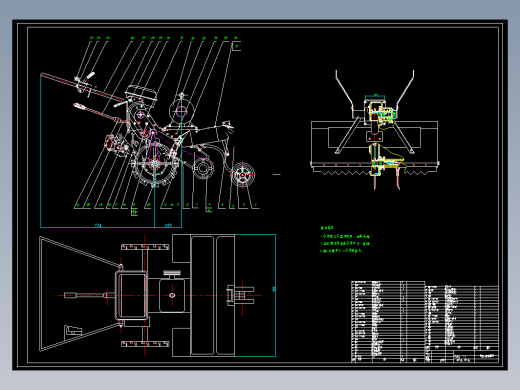Select the rounded engine rectangle in top view

click(132, 296)
